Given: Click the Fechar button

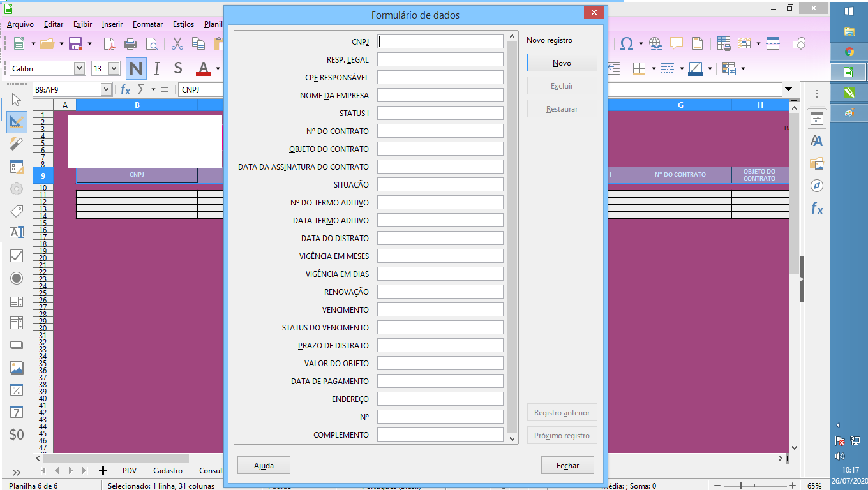Looking at the screenshot, I should pyautogui.click(x=568, y=466).
